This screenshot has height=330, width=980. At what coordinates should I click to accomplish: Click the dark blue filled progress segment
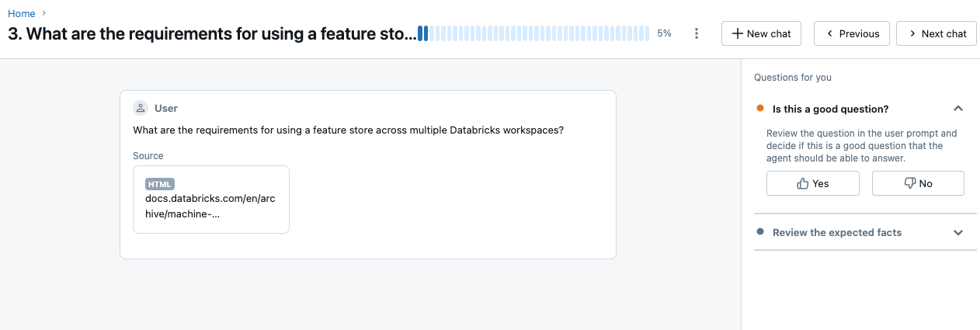click(x=422, y=33)
